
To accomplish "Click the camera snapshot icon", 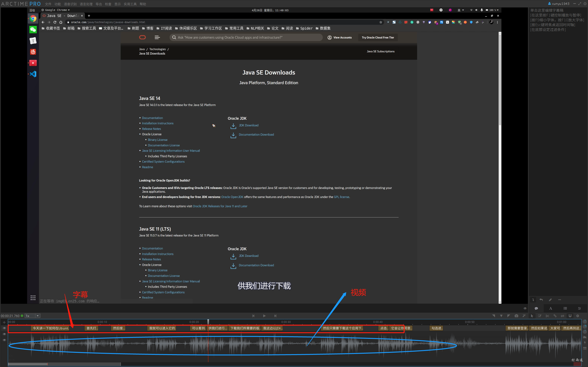I will point(516,316).
